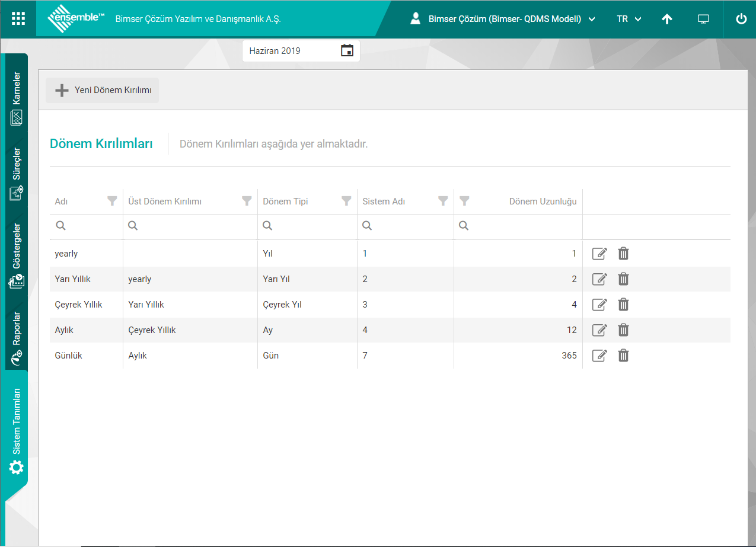Click the power logout icon
The height and width of the screenshot is (547, 756).
741,19
